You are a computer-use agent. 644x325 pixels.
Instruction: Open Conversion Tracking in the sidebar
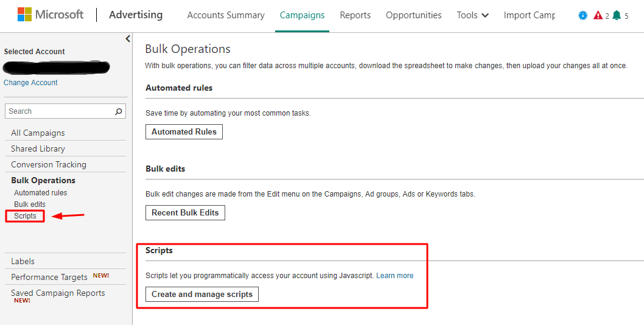49,164
